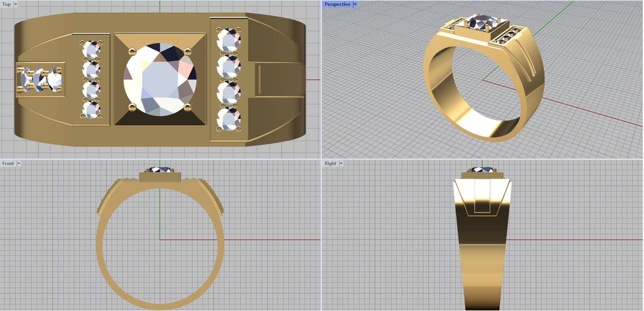Select the large center diamond in Top view
Screen dimensions: 644x311
[160, 80]
